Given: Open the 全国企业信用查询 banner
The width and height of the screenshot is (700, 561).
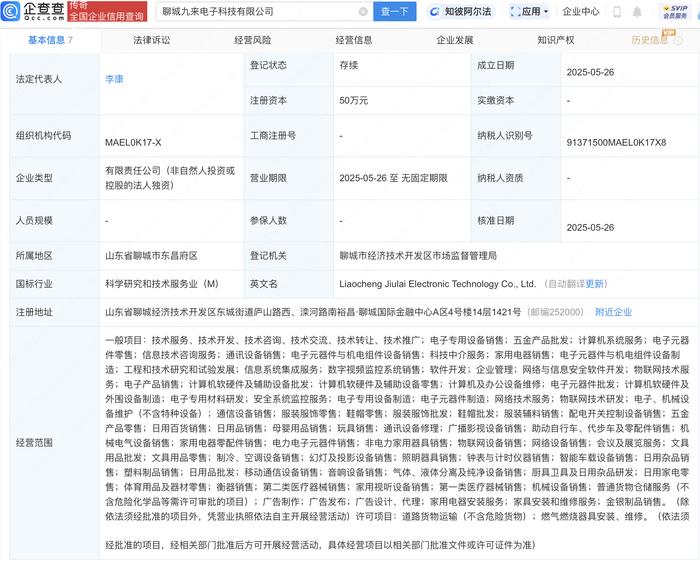Looking at the screenshot, I should [x=107, y=11].
